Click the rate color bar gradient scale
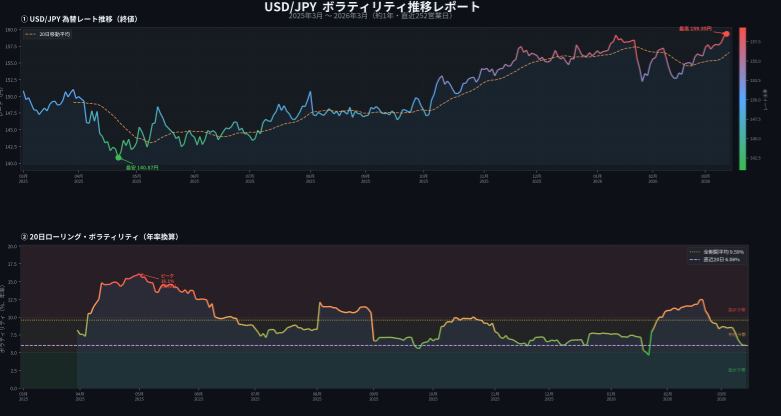This screenshot has width=781, height=416. pyautogui.click(x=742, y=99)
